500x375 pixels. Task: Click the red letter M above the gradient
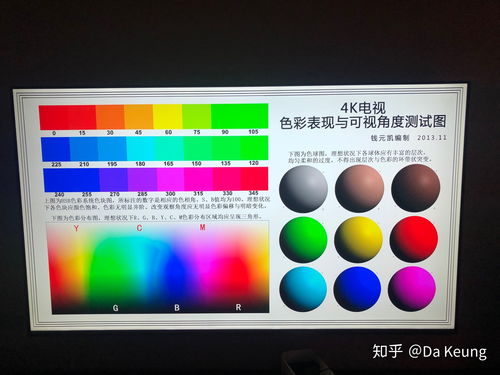(x=202, y=227)
